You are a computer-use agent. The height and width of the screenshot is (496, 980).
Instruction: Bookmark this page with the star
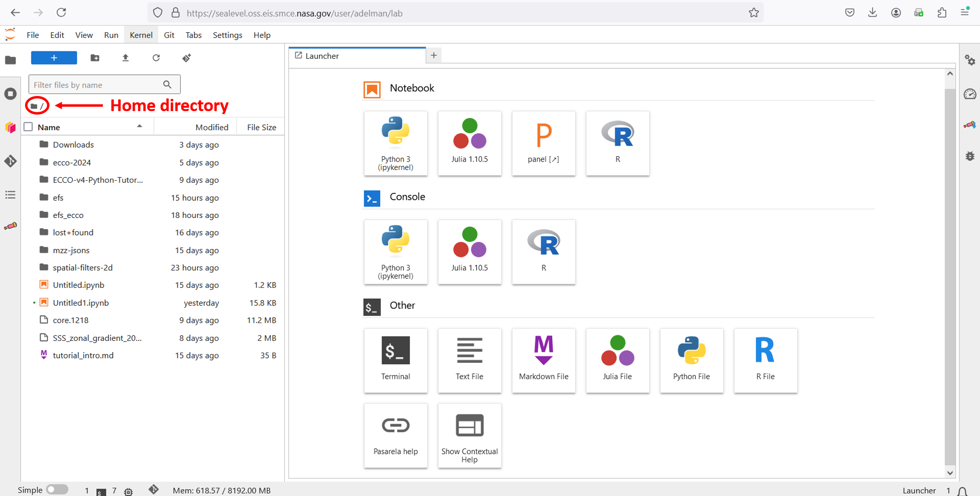coord(754,13)
